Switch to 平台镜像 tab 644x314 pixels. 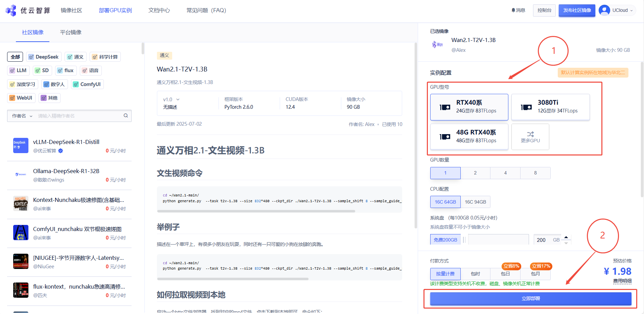71,33
